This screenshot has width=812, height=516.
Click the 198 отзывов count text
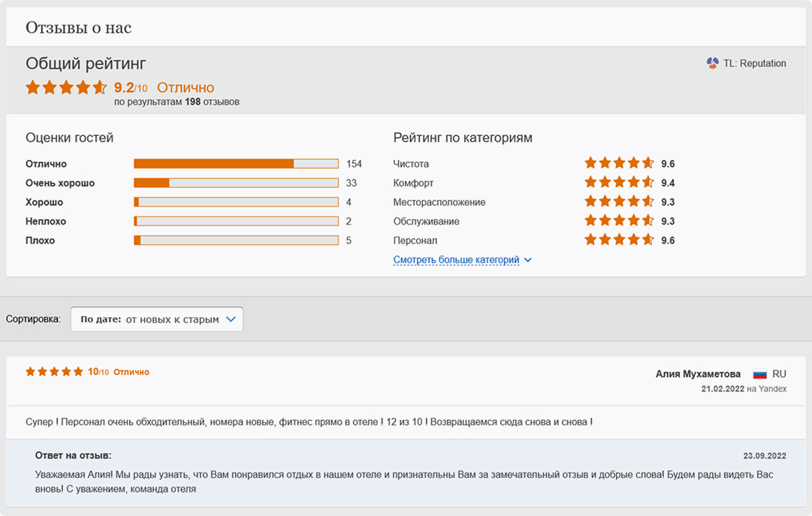click(213, 102)
